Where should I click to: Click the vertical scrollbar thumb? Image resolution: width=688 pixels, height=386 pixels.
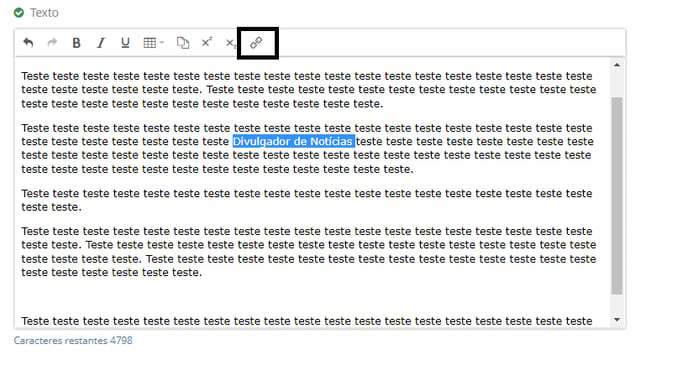click(617, 196)
